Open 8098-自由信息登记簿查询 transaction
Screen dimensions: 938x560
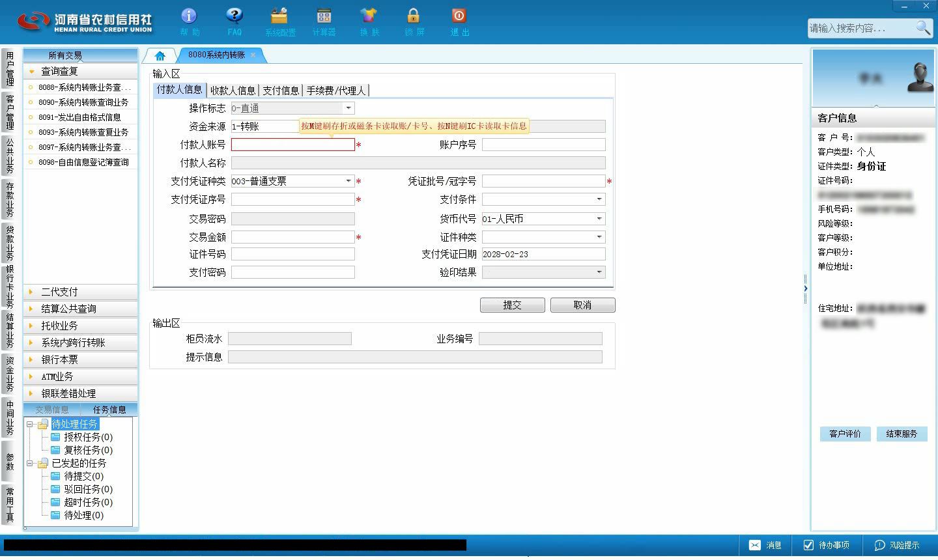(x=81, y=162)
